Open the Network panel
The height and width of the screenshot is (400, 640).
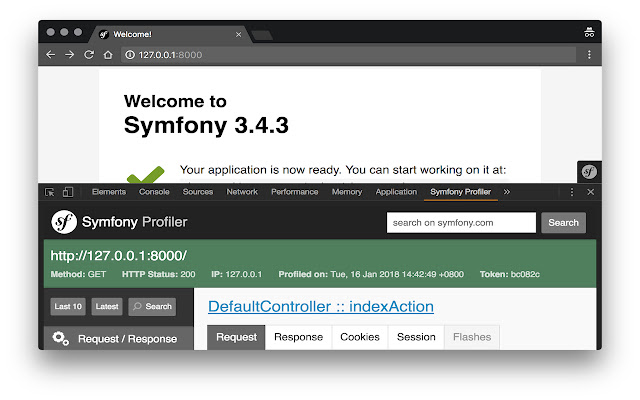pos(242,192)
